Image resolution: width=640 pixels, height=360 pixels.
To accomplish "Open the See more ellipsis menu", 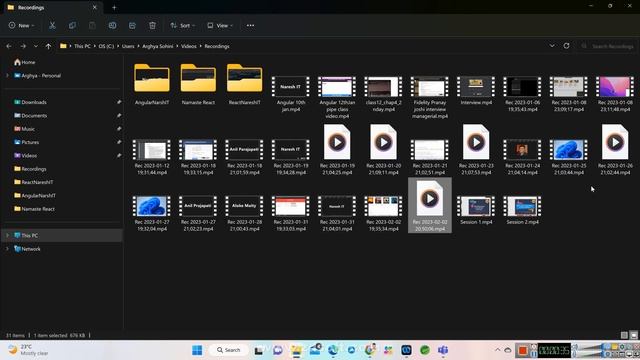I will coord(250,25).
